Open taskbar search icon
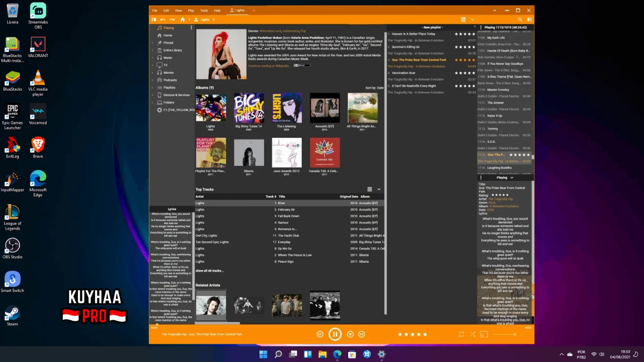 (x=278, y=354)
